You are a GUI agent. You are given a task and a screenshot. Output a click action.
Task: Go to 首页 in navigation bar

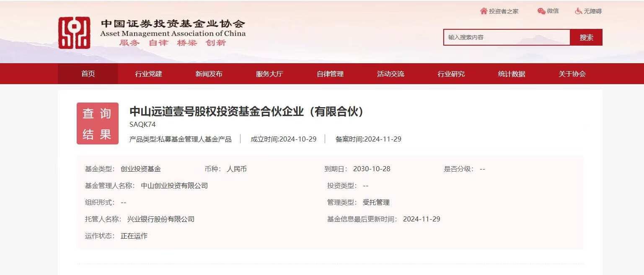coord(88,74)
